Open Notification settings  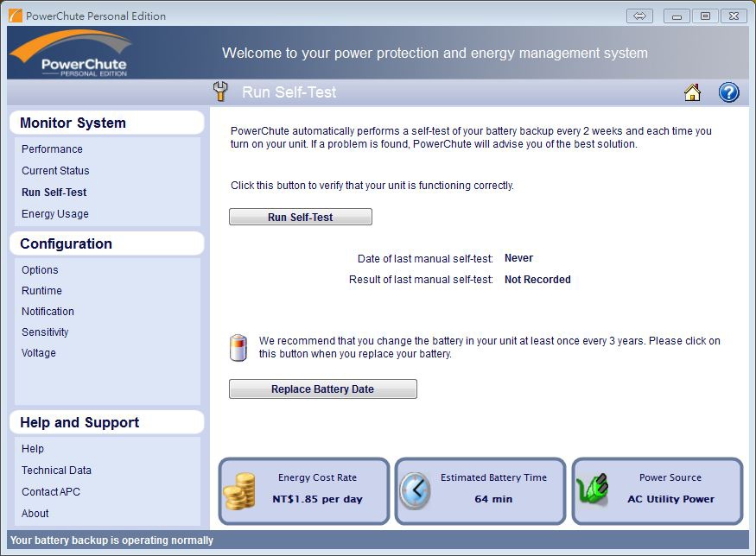pyautogui.click(x=48, y=312)
